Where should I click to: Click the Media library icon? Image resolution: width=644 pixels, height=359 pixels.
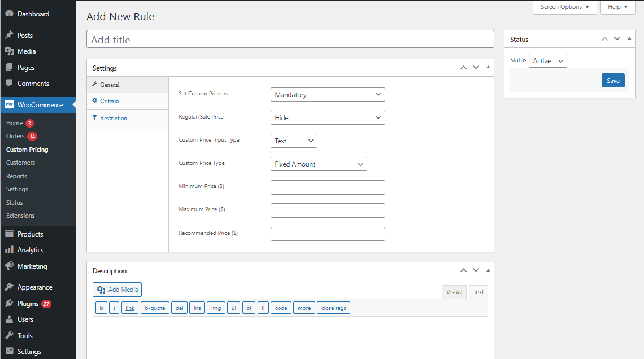click(x=9, y=51)
